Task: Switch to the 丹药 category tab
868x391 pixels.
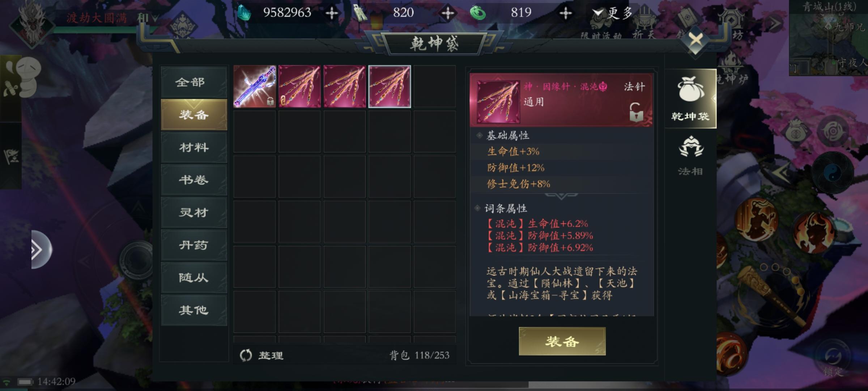Action: pyautogui.click(x=194, y=245)
